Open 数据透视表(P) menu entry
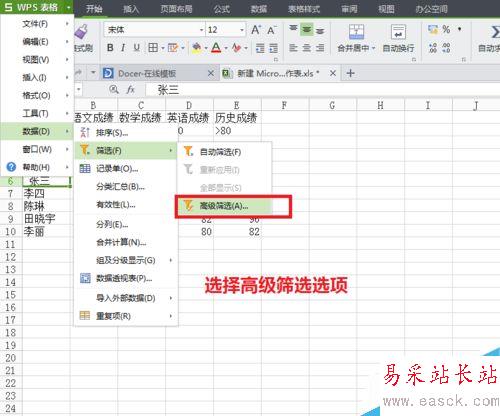The height and width of the screenshot is (416, 500). pos(126,278)
